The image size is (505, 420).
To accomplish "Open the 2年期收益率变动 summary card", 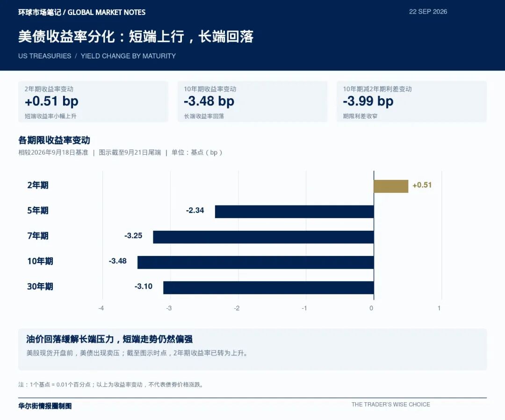I will (93, 102).
